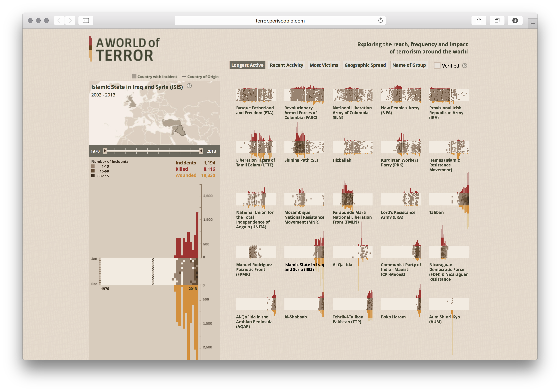Toggle the Safari sidebar
Screen dimensions: 560x392
pos(85,21)
